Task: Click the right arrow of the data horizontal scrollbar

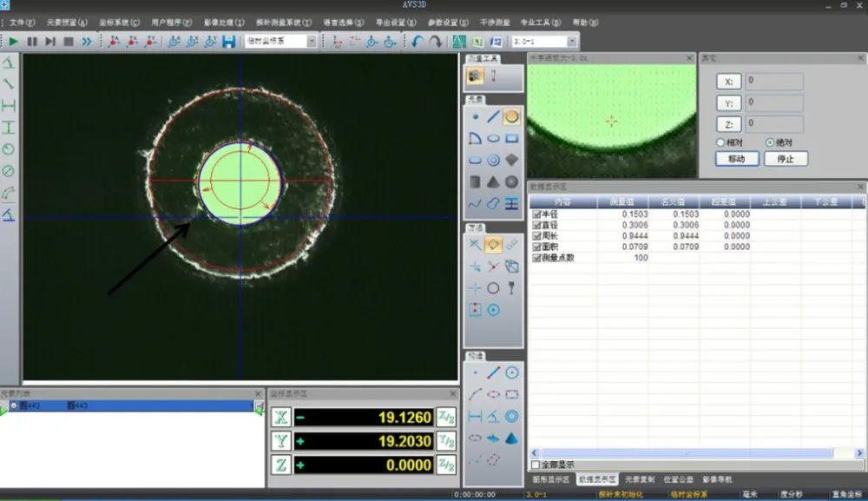Action: pos(859,453)
